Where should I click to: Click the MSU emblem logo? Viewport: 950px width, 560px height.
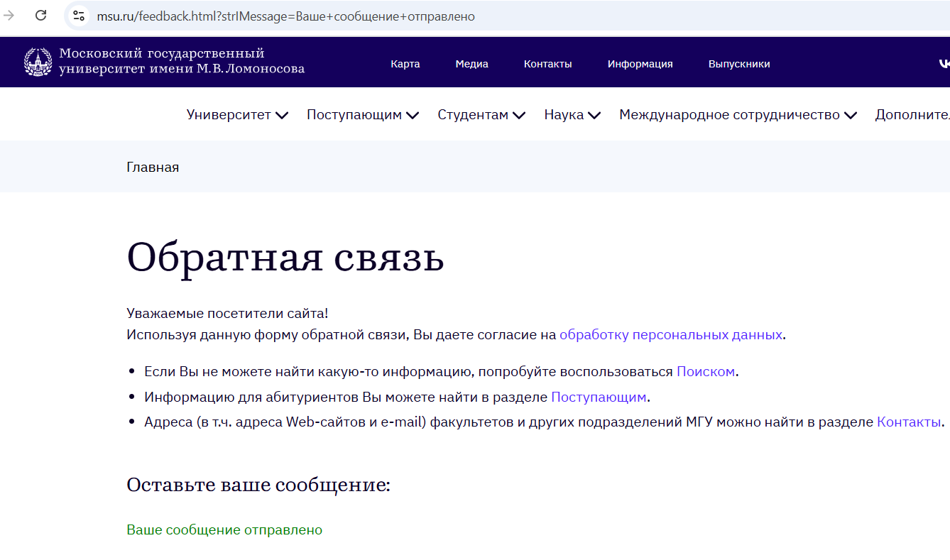pos(38,62)
